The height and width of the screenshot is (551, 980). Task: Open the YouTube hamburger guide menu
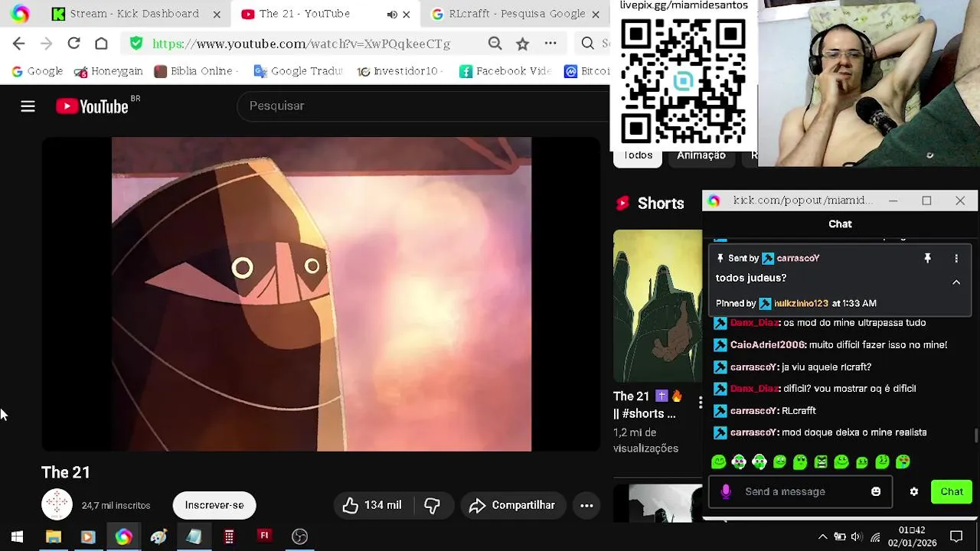[28, 106]
